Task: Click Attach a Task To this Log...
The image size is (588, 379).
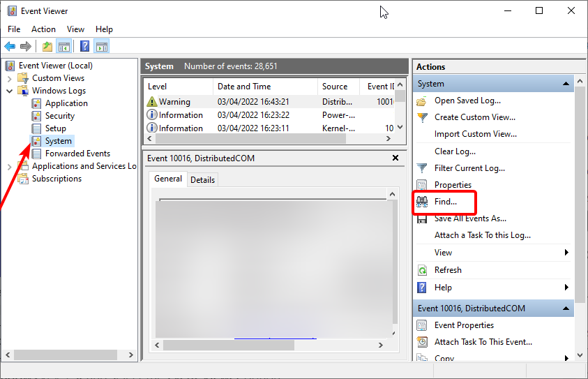Action: [x=483, y=236]
